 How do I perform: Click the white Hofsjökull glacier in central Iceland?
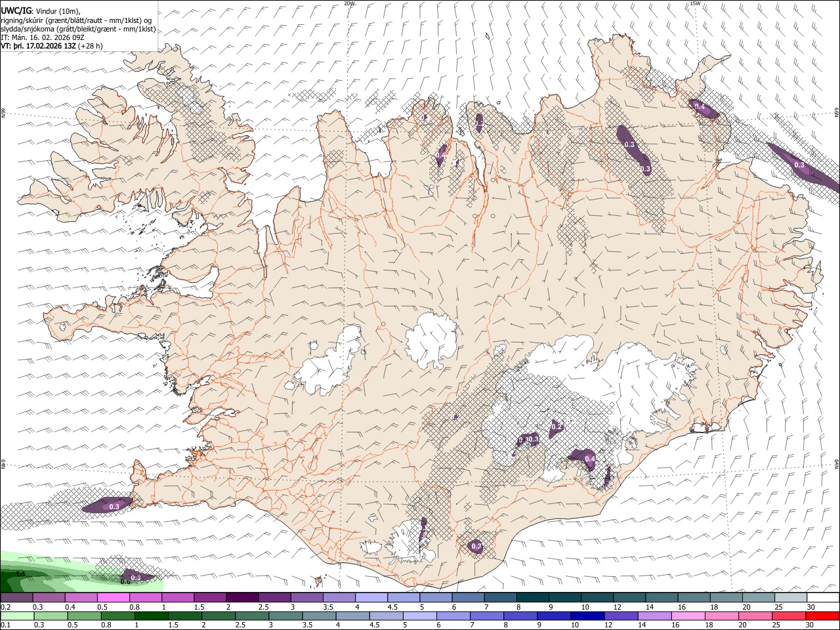(432, 341)
